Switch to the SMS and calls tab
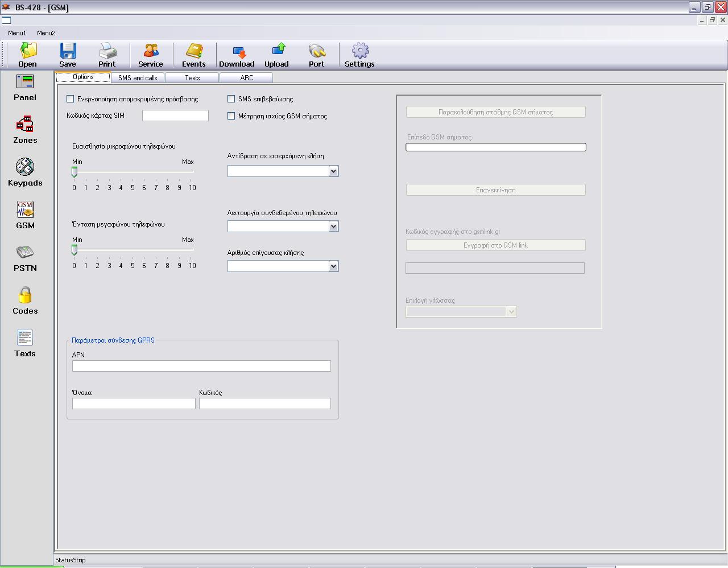Image resolution: width=728 pixels, height=568 pixels. click(137, 77)
